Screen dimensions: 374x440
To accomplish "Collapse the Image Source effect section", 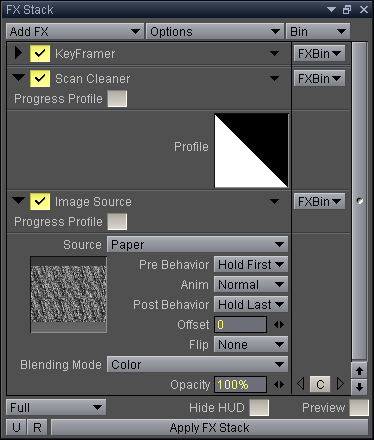I will (x=18, y=200).
